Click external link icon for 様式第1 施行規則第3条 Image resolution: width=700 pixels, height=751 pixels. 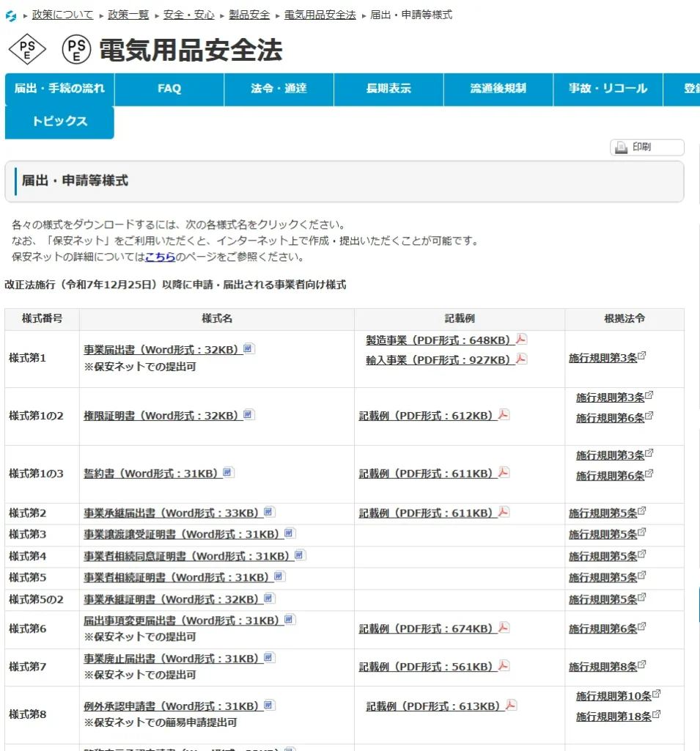tap(642, 356)
